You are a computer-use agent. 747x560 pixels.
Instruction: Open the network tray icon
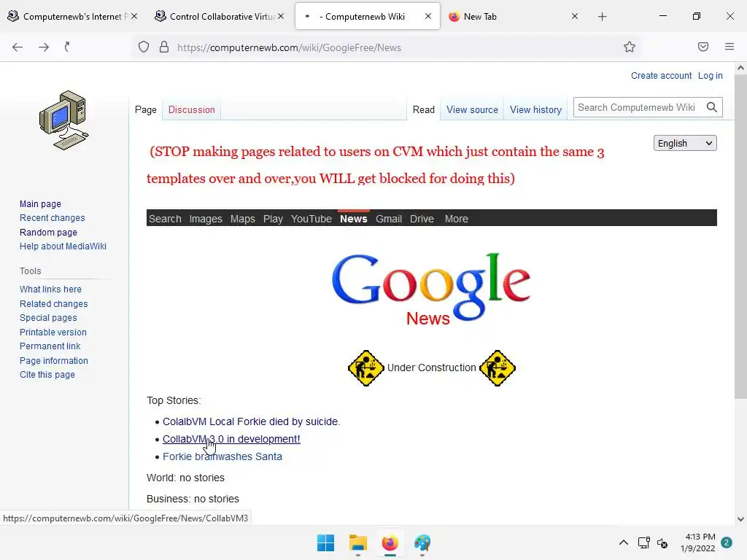click(643, 542)
